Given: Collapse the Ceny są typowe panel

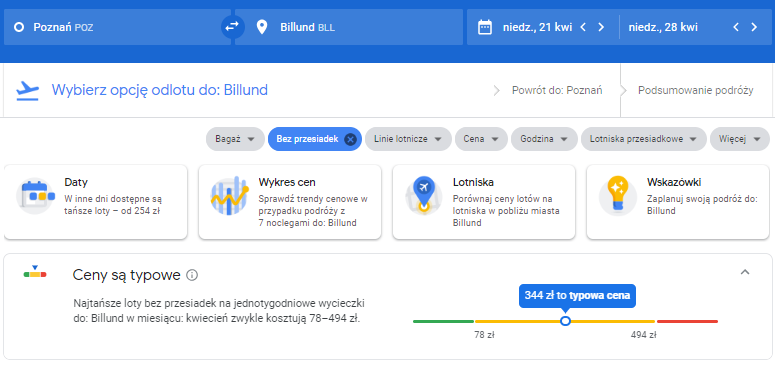Looking at the screenshot, I should 745,272.
